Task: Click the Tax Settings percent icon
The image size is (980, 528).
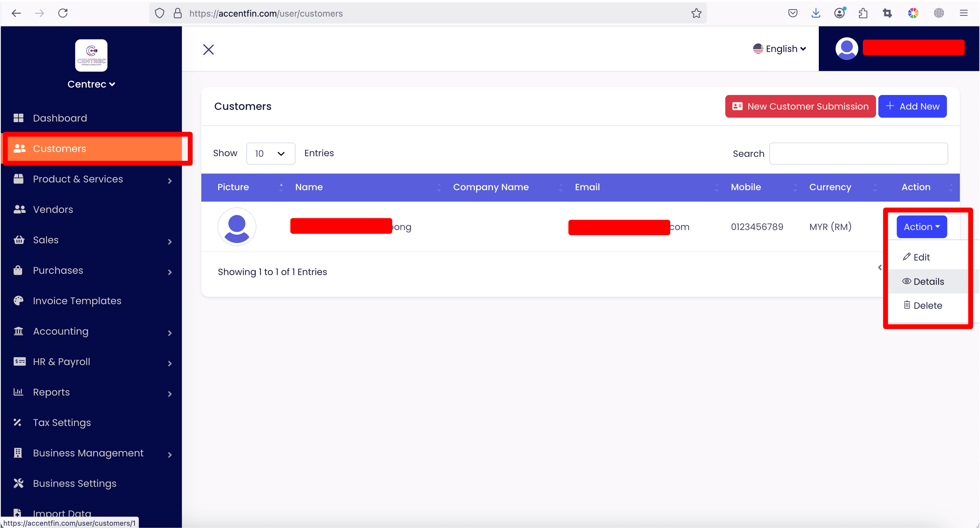Action: (x=17, y=423)
